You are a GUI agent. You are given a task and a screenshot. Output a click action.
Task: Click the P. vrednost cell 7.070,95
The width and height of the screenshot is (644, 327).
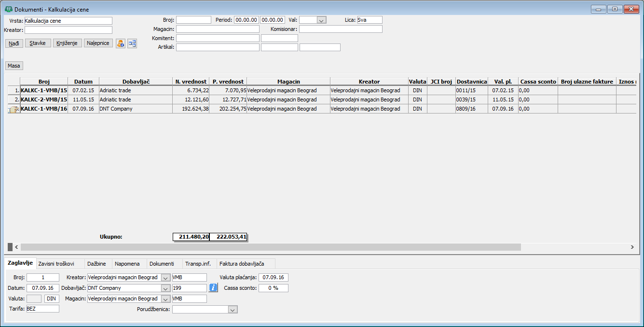point(228,90)
